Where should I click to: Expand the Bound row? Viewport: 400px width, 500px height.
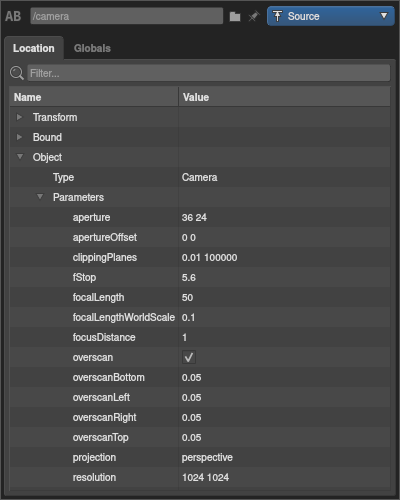19,137
